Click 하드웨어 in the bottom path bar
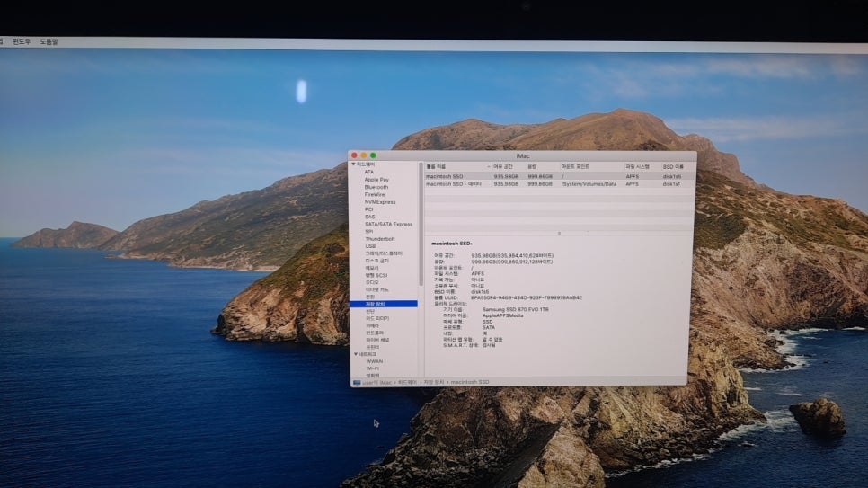Image resolution: width=868 pixels, height=488 pixels. click(407, 382)
